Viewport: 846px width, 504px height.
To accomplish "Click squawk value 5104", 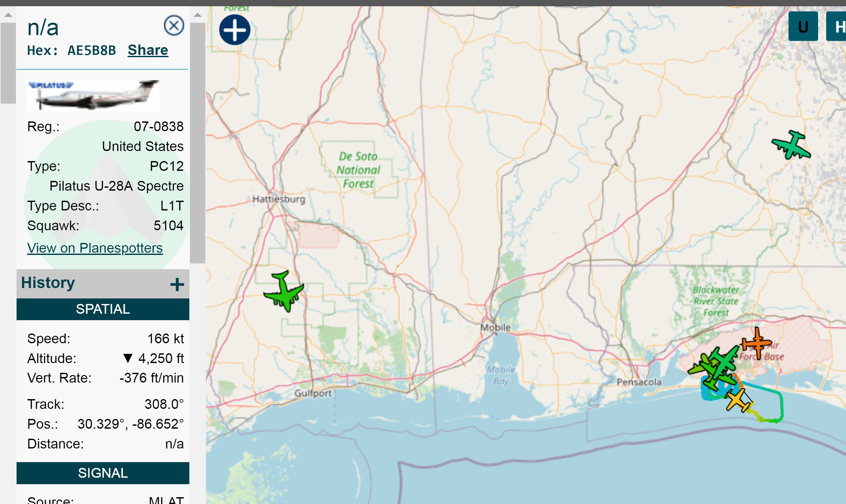I will (169, 225).
